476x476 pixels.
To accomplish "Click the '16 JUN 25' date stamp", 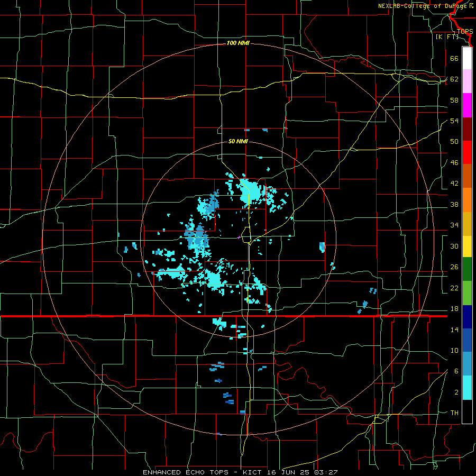I will click(x=289, y=472).
